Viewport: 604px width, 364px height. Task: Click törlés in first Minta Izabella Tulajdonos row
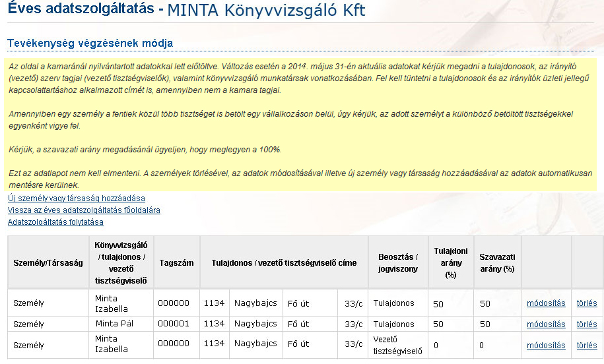pyautogui.click(x=587, y=303)
